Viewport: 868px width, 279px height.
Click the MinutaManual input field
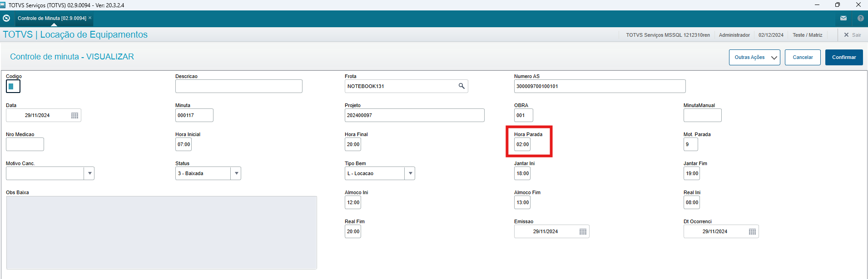[703, 115]
